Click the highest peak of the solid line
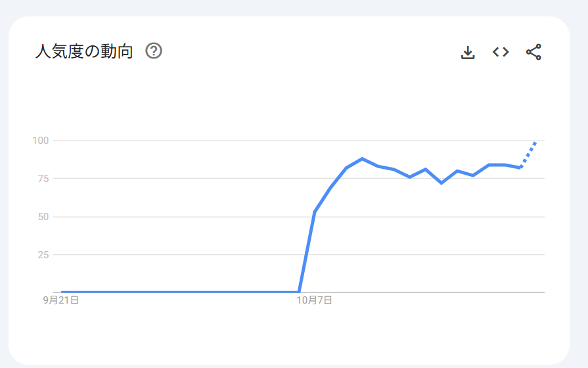 (362, 159)
